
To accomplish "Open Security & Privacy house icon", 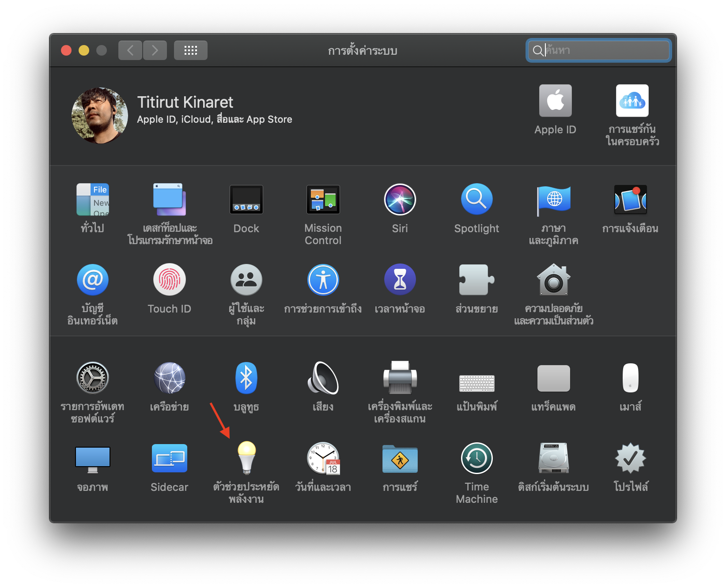I will tap(553, 280).
